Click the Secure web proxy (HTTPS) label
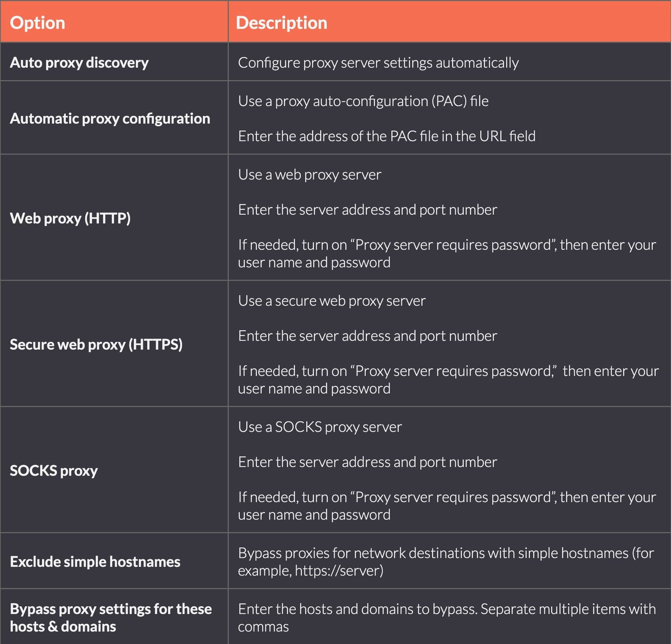Image resolution: width=671 pixels, height=644 pixels. 96,344
